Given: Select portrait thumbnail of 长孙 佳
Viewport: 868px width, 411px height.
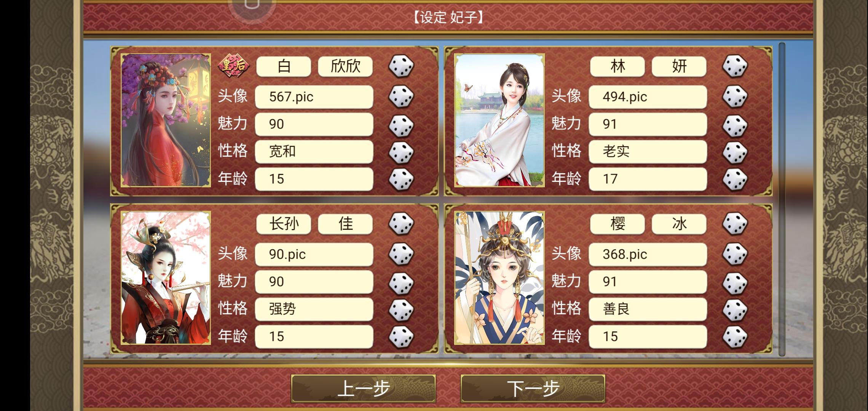Looking at the screenshot, I should (166, 278).
